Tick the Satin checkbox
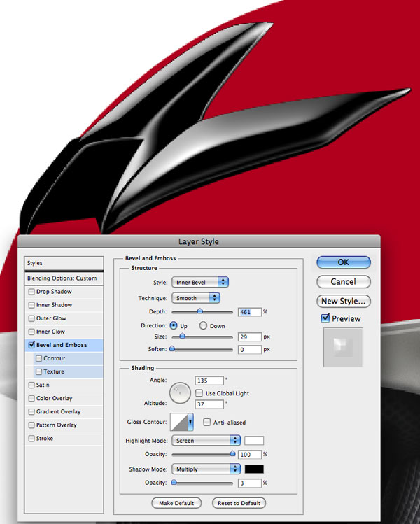The image size is (420, 524). click(31, 385)
